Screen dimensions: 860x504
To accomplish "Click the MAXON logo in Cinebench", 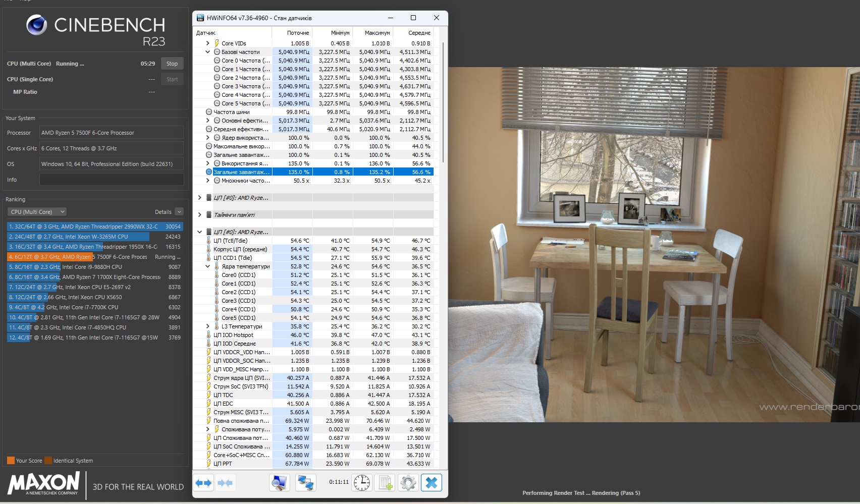I will (x=44, y=484).
